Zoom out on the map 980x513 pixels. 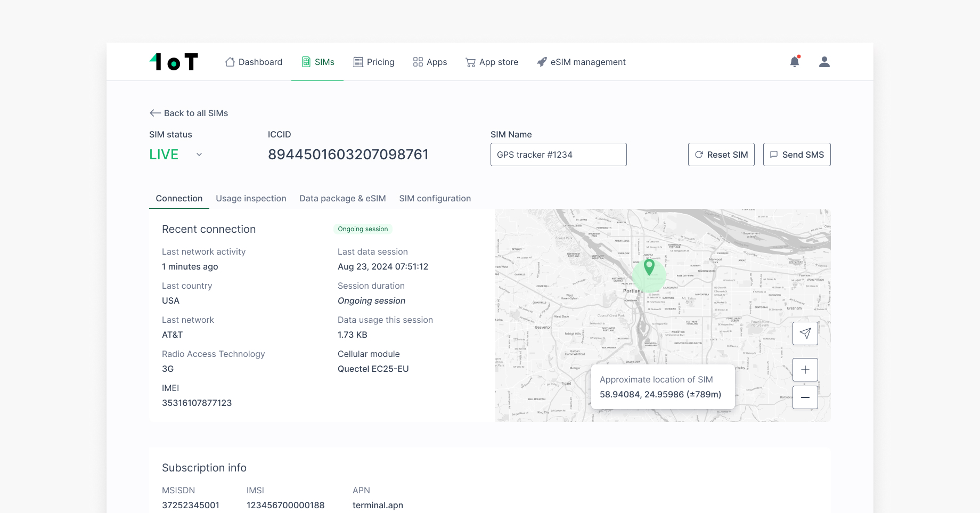point(805,397)
